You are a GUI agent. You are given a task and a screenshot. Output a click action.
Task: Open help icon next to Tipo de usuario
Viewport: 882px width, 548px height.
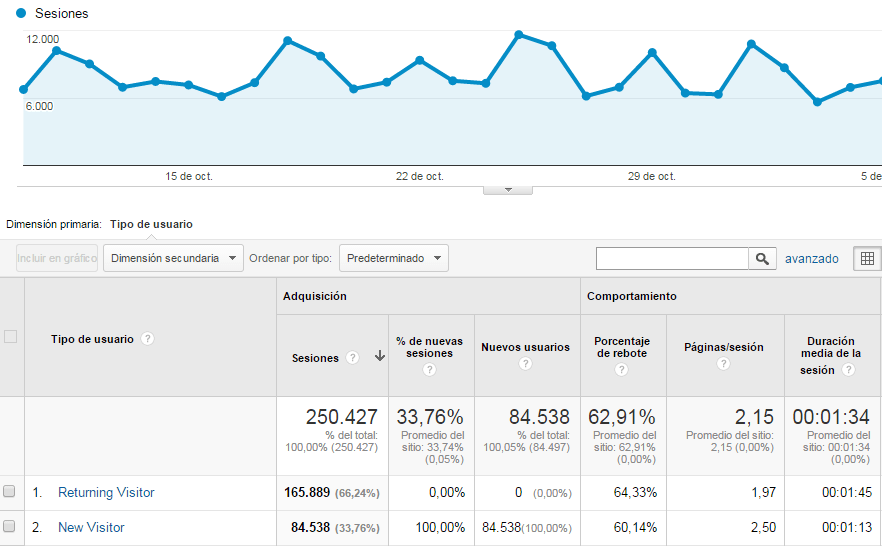tap(148, 339)
